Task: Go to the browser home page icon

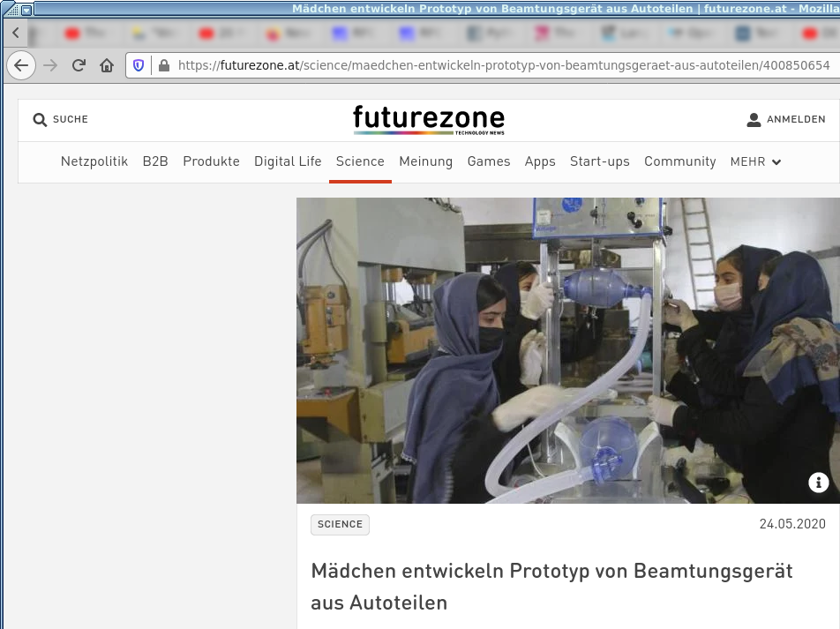Action: tap(107, 65)
